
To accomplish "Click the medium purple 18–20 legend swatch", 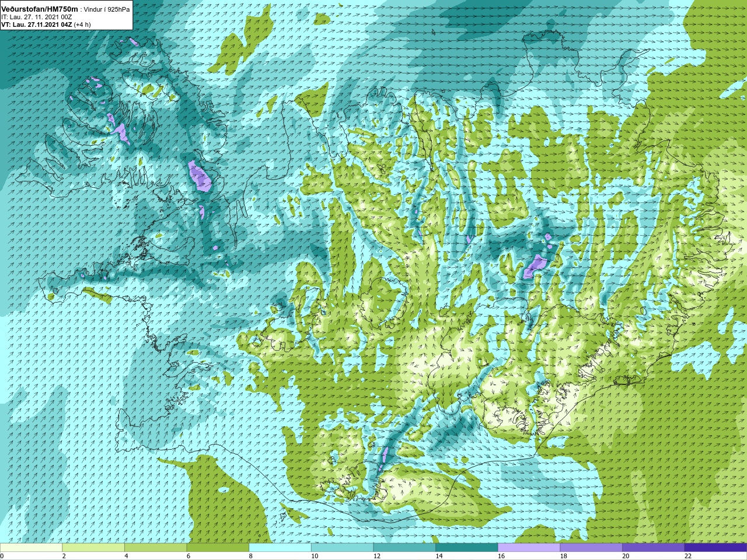I will (591, 548).
